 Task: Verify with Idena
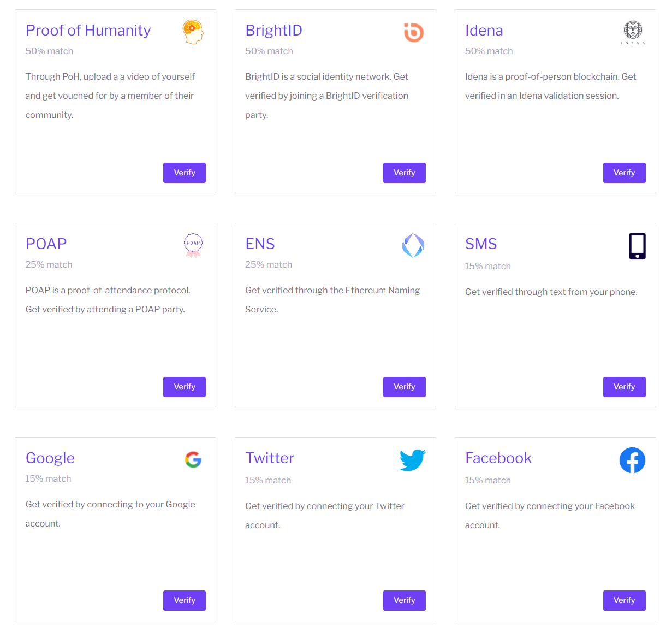coord(624,173)
